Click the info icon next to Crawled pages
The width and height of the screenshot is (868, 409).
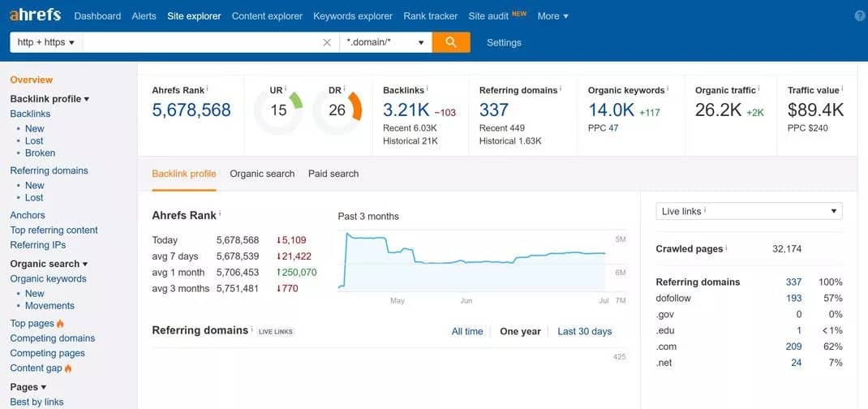pos(726,248)
